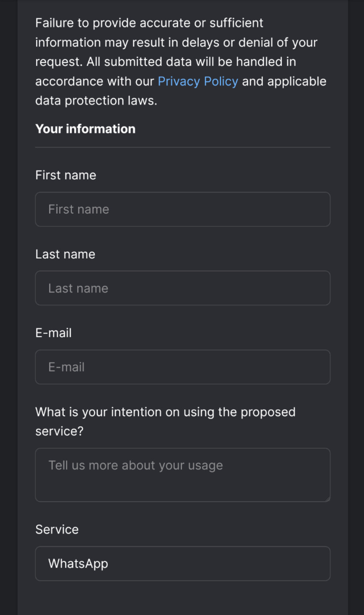Grab the resize handle of the usage textarea

[327, 499]
